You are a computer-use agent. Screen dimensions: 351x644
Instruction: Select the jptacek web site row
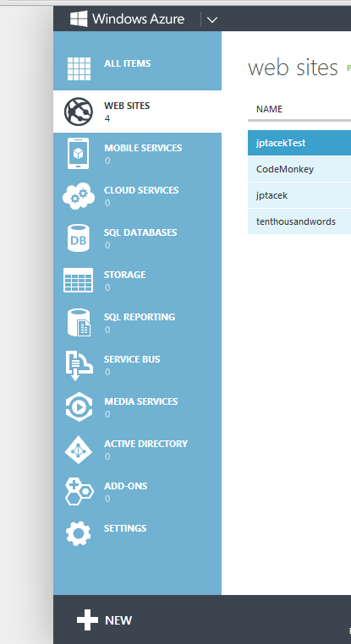pyautogui.click(x=299, y=195)
